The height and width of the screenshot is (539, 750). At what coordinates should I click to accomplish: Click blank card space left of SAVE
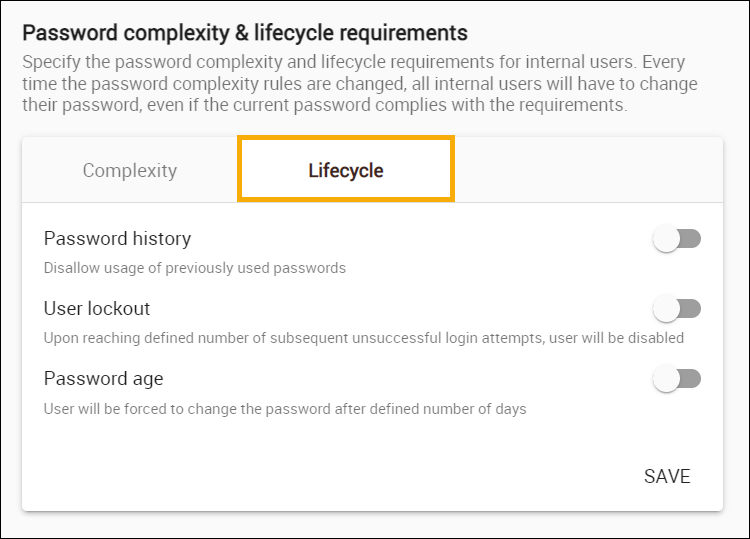click(x=330, y=476)
